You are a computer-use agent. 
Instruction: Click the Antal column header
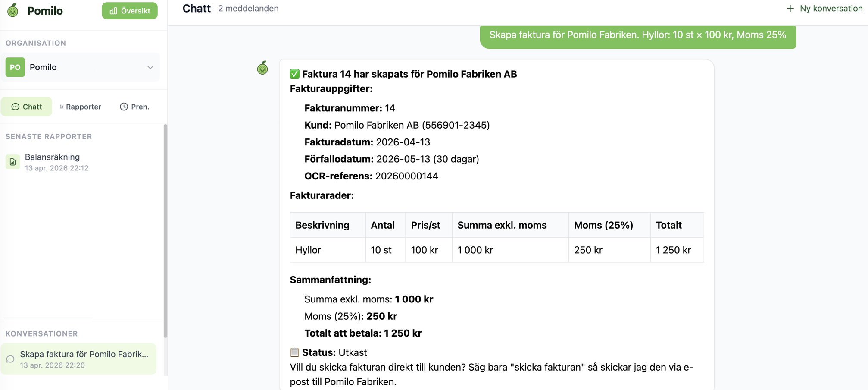point(385,225)
